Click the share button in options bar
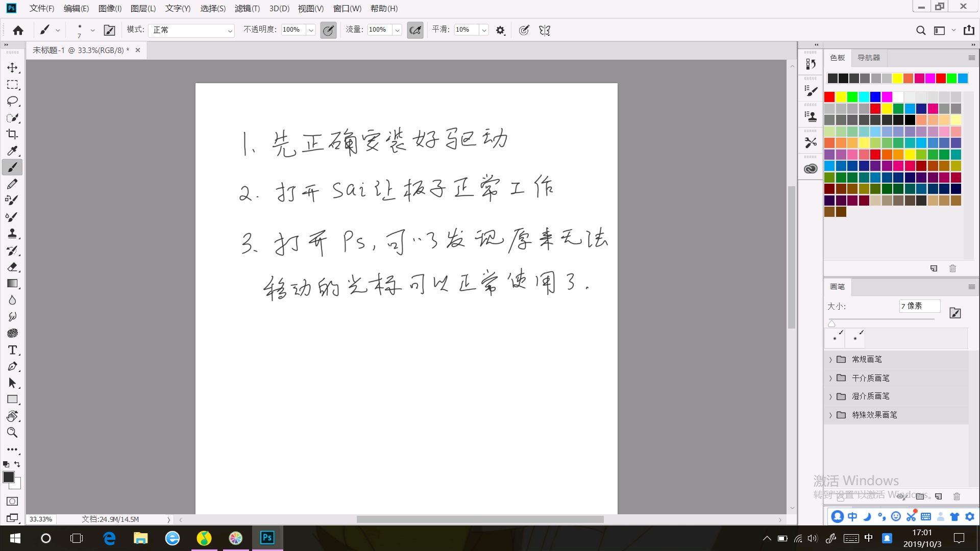 tap(969, 30)
